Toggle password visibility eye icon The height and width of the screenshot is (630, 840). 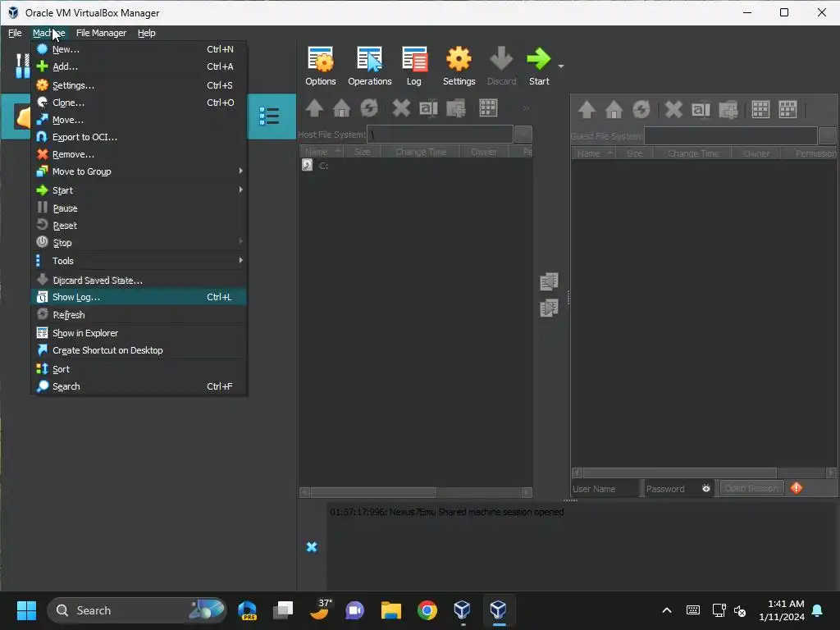pos(706,489)
